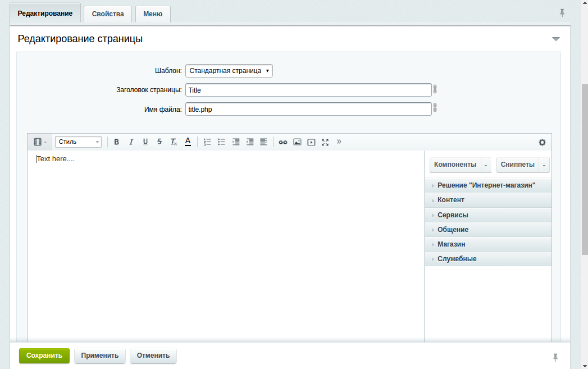Insert a hyperlink with the link icon
588x369 pixels.
click(283, 142)
